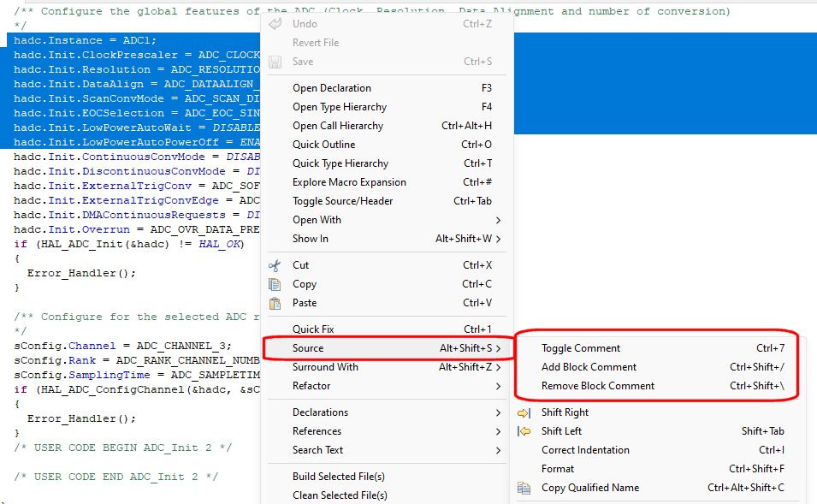This screenshot has height=504, width=817.
Task: Choose Toggle Comment in Source submenu
Action: [658, 348]
